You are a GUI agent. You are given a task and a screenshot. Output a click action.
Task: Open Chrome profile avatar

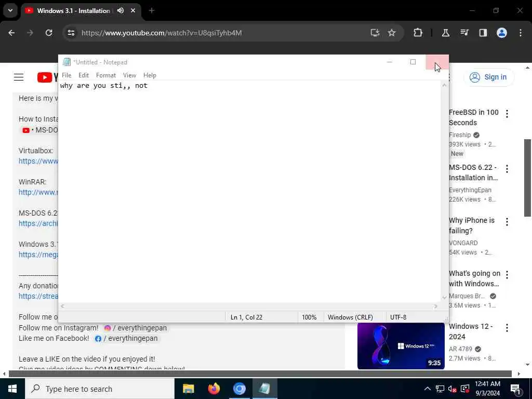pos(502,33)
